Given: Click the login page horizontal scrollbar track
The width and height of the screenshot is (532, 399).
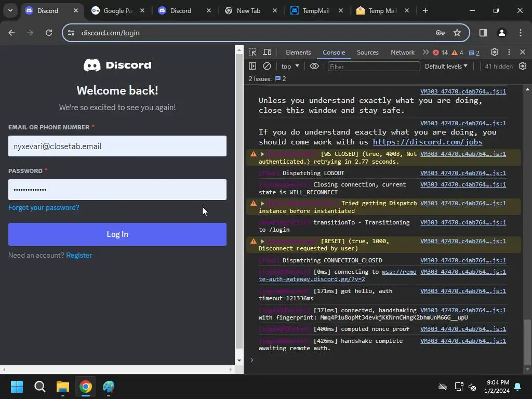Looking at the screenshot, I should coord(117,369).
